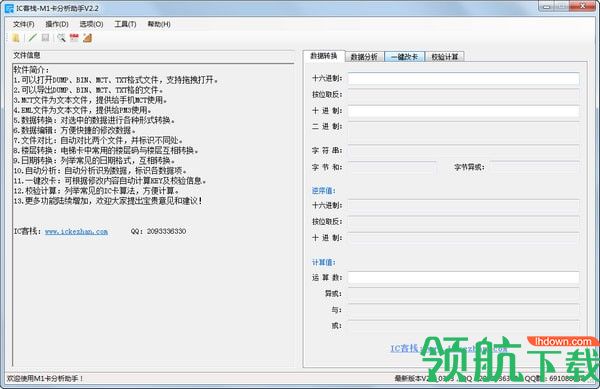Click the line starting '8.楼层转换'
The height and width of the screenshot is (389, 600).
point(106,150)
